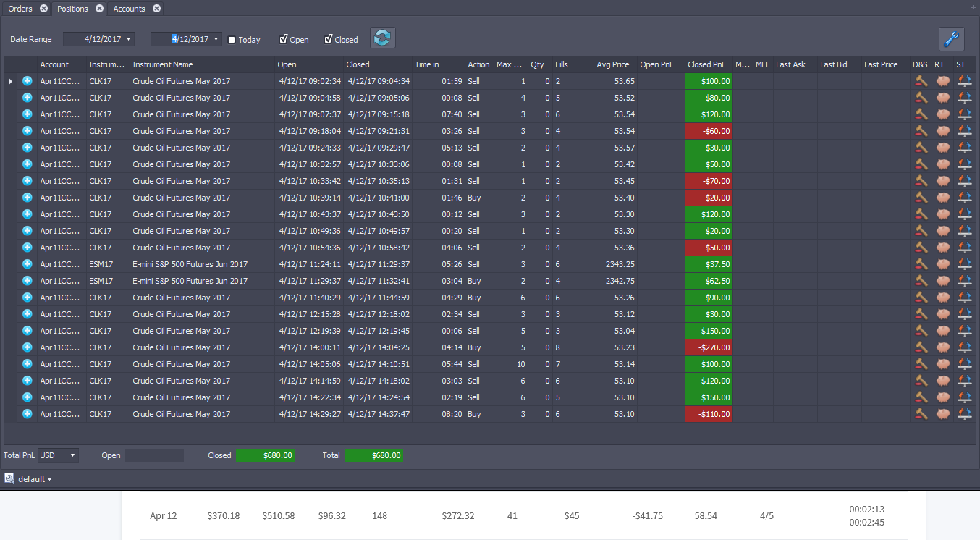The width and height of the screenshot is (980, 540).
Task: Sort by the Avg Price column header
Action: pos(612,64)
